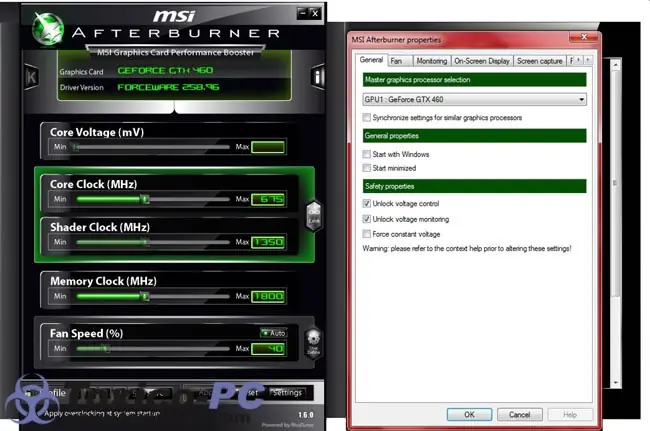Click the version number 1.6.0
Image resolution: width=650 pixels, height=431 pixels.
(x=306, y=415)
